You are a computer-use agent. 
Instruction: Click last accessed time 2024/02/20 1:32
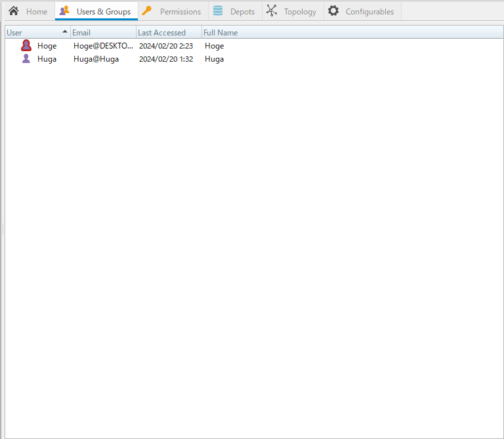point(166,59)
